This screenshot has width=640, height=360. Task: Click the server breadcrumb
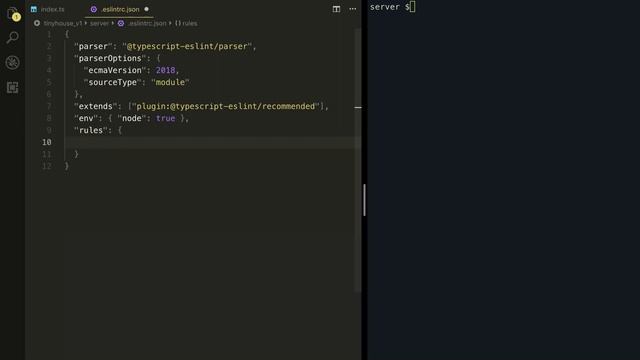click(99, 23)
